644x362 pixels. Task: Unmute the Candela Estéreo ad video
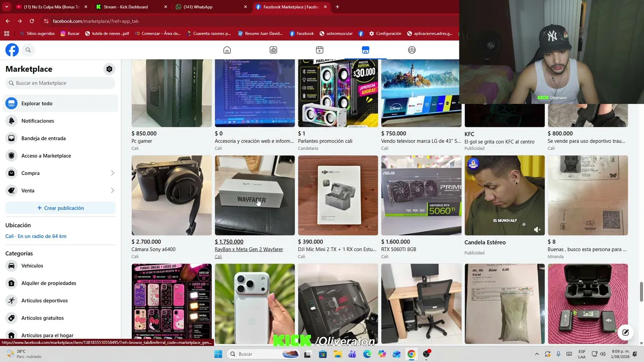pyautogui.click(x=537, y=230)
